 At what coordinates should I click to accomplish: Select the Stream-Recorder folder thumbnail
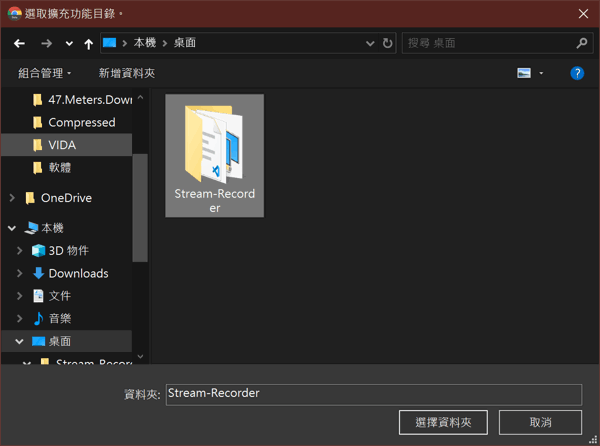click(214, 156)
